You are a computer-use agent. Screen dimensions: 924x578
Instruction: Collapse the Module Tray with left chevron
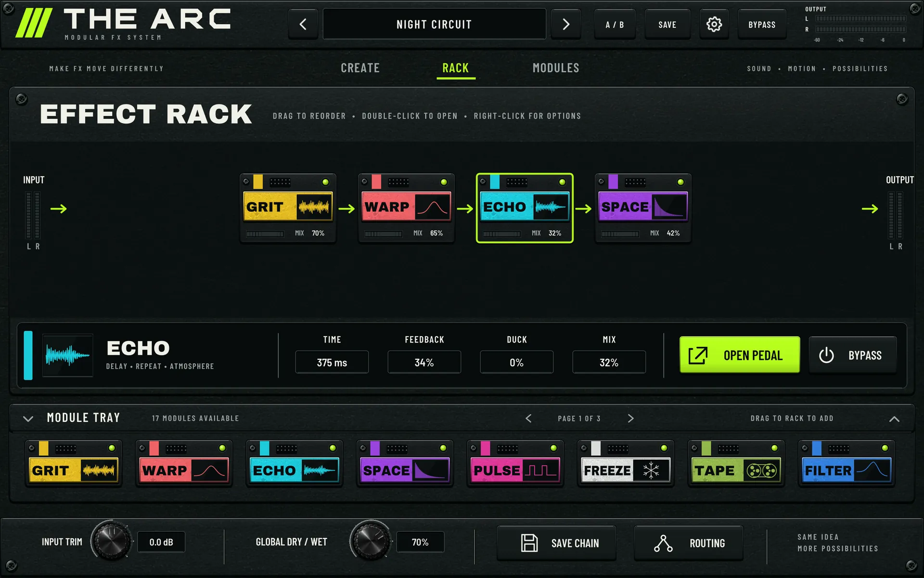click(x=28, y=419)
